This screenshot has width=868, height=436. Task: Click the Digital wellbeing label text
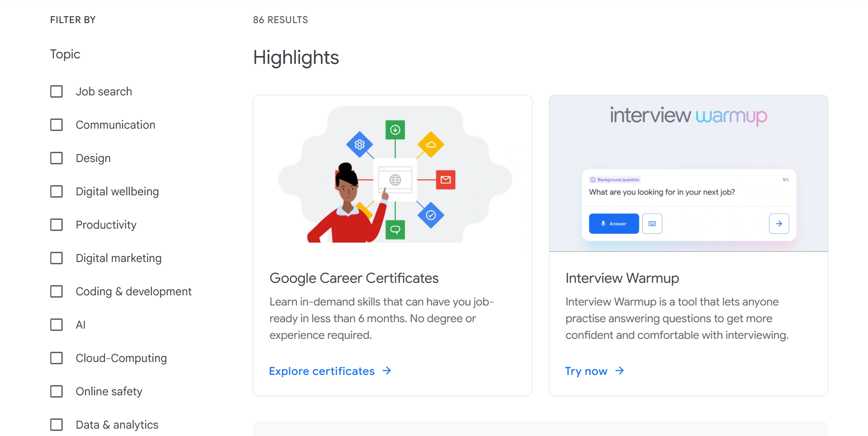(x=118, y=192)
